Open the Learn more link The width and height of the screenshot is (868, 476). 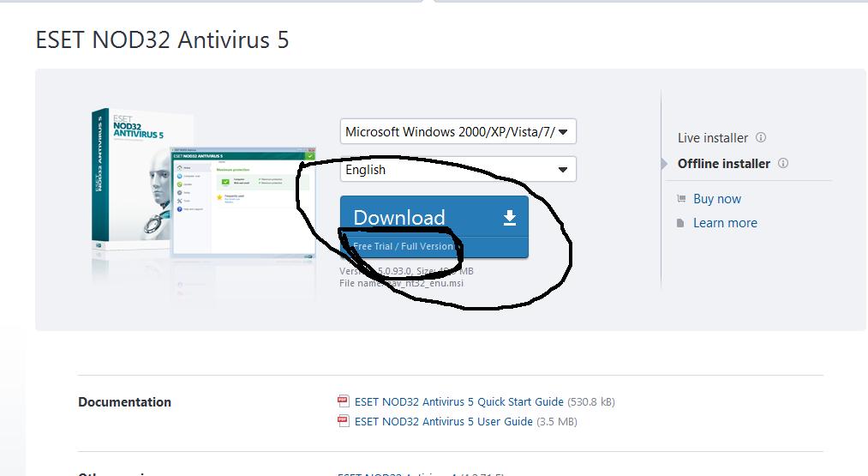click(725, 222)
